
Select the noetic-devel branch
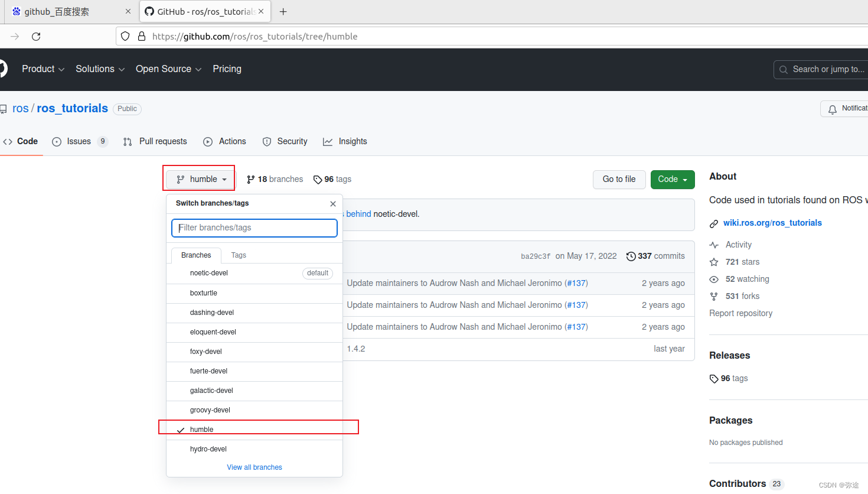(254, 273)
